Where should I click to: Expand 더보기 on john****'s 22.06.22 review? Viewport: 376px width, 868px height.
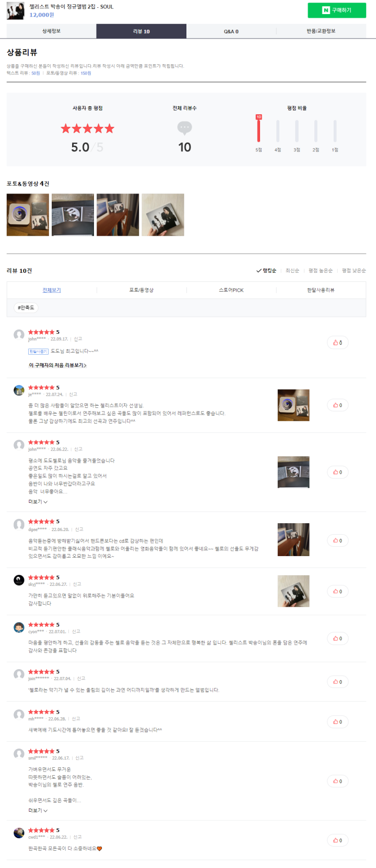coord(38,502)
